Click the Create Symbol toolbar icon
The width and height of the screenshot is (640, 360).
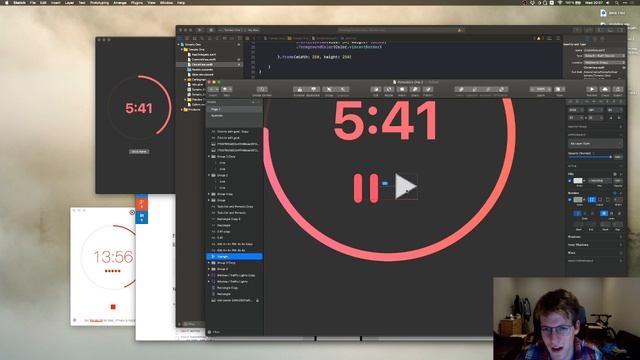262,89
